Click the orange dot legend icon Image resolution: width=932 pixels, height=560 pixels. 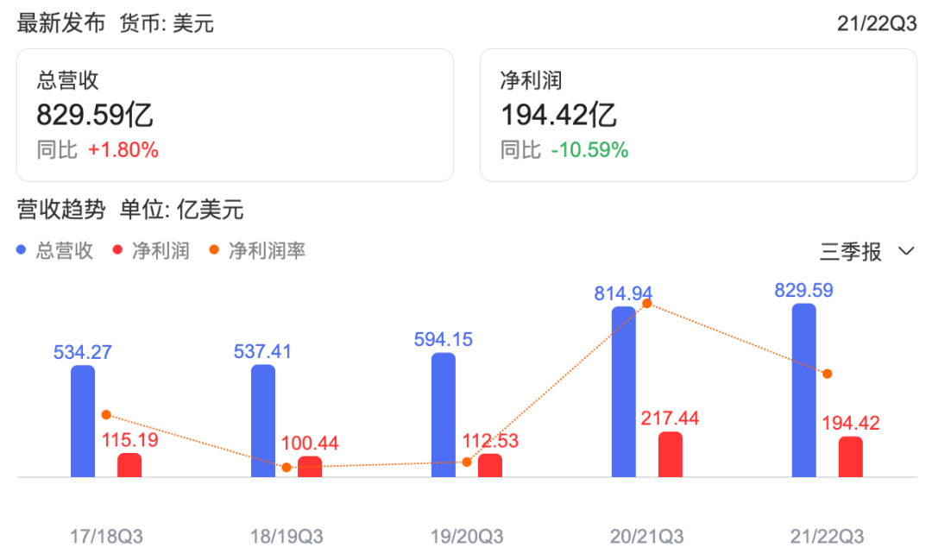click(214, 250)
